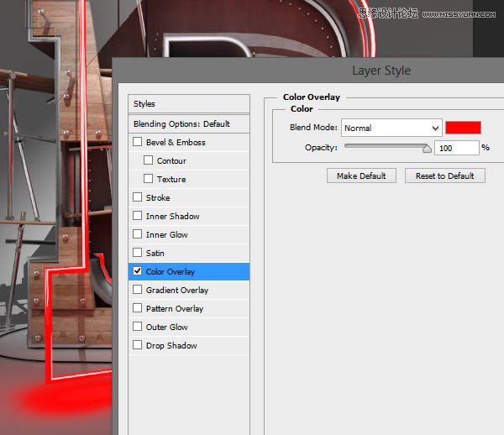Check the Gradient Overlay checkbox

tap(137, 290)
